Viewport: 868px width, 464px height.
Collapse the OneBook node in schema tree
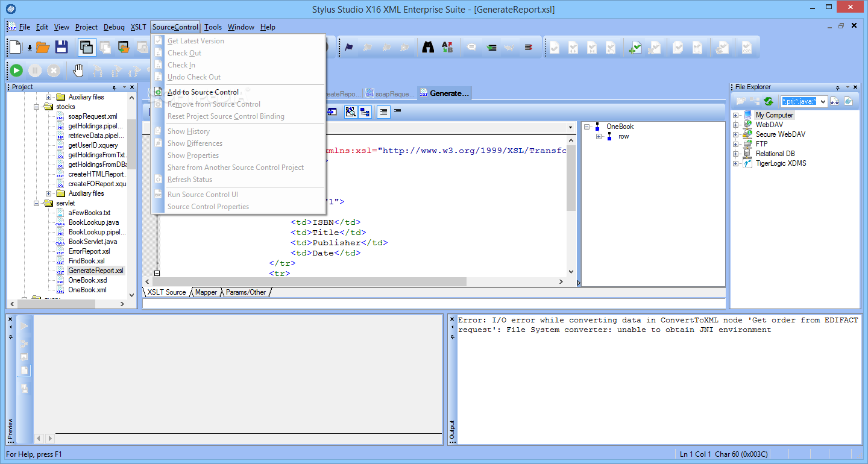(587, 127)
